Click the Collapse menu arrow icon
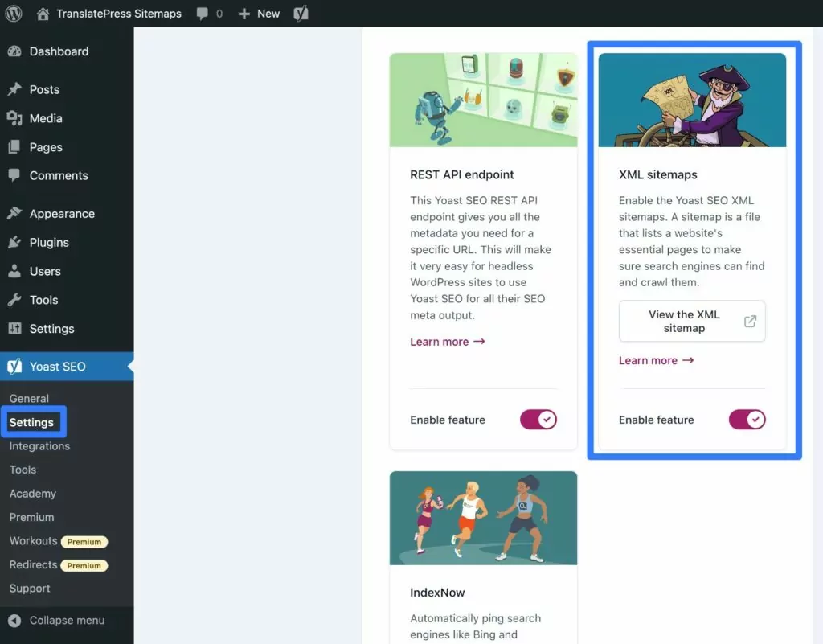The width and height of the screenshot is (823, 644). 14,621
